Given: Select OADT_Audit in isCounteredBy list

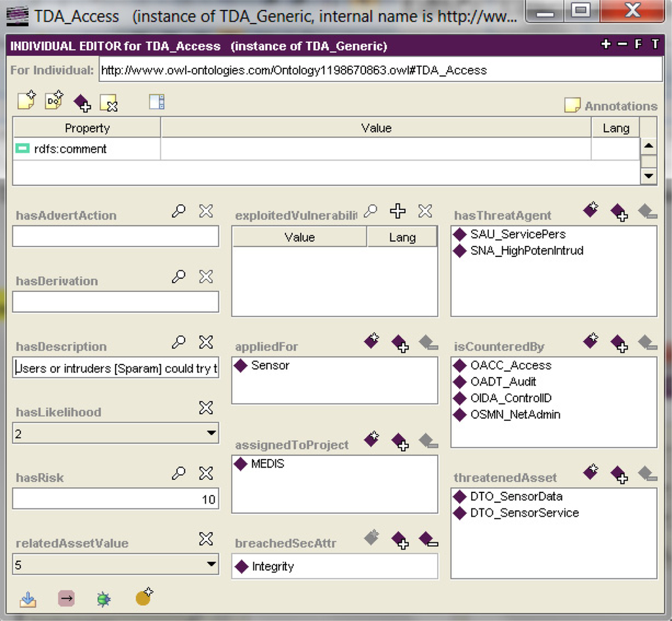Looking at the screenshot, I should pyautogui.click(x=503, y=382).
